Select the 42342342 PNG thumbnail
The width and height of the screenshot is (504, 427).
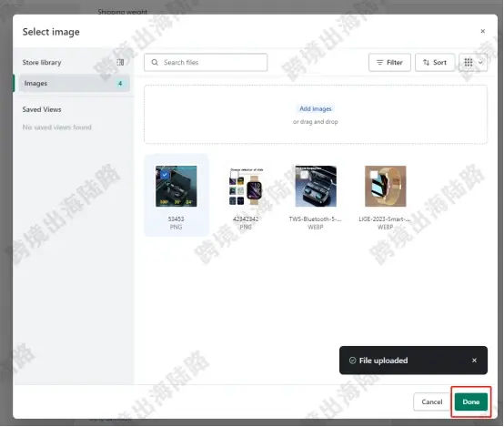pos(246,187)
